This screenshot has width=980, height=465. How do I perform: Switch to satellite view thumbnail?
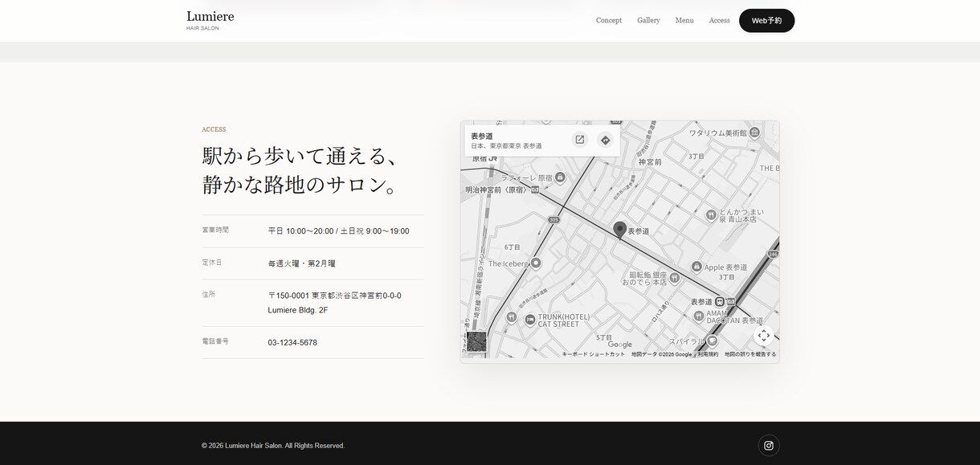pos(476,341)
